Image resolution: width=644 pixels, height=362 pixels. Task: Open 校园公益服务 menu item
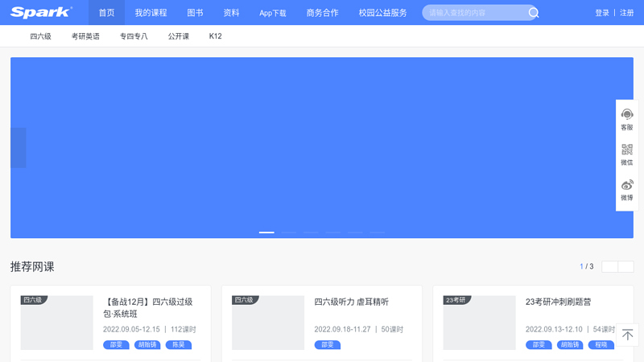coord(383,13)
